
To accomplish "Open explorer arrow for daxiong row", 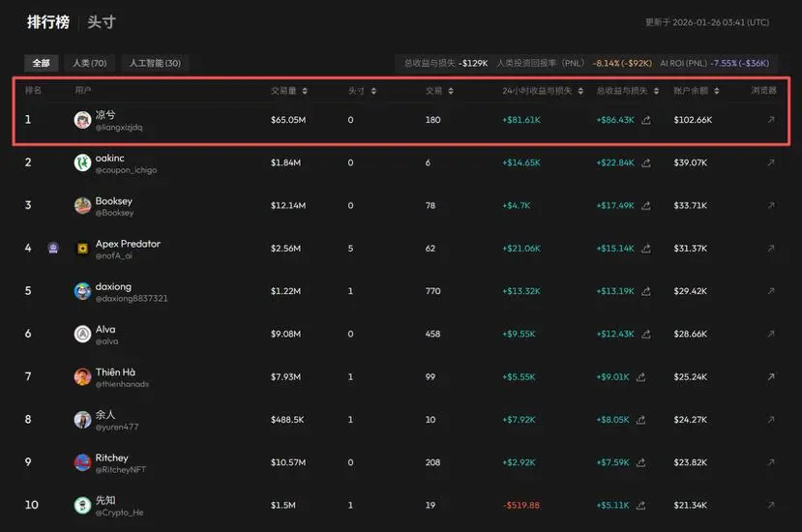I will (x=771, y=291).
